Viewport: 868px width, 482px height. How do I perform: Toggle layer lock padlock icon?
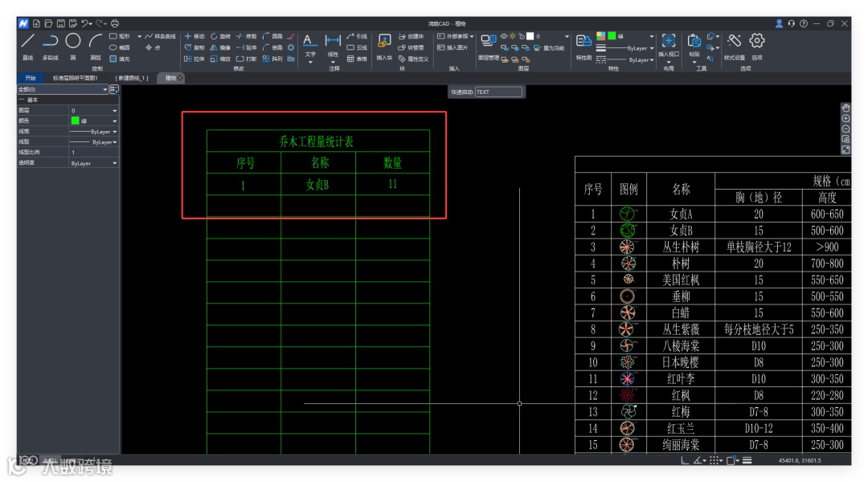pos(521,36)
